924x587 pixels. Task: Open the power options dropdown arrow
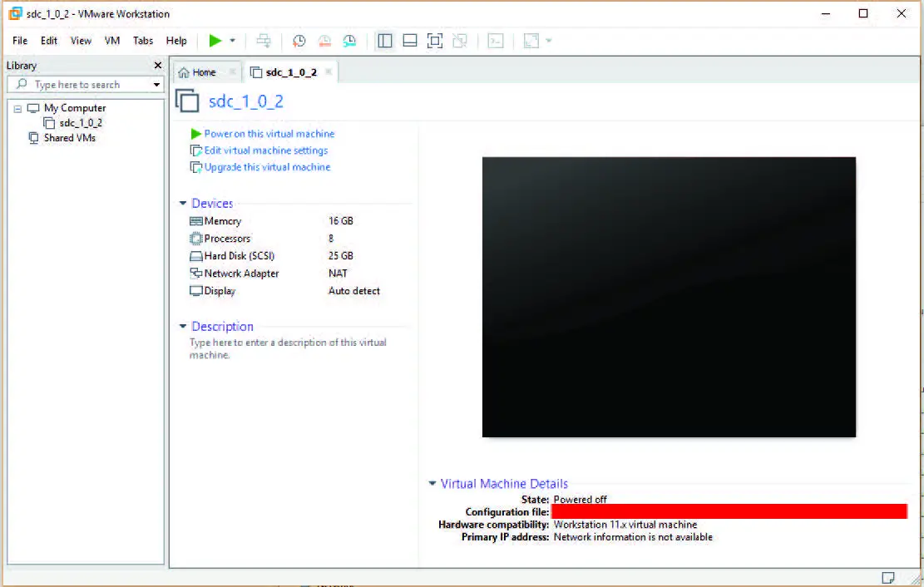tap(233, 41)
